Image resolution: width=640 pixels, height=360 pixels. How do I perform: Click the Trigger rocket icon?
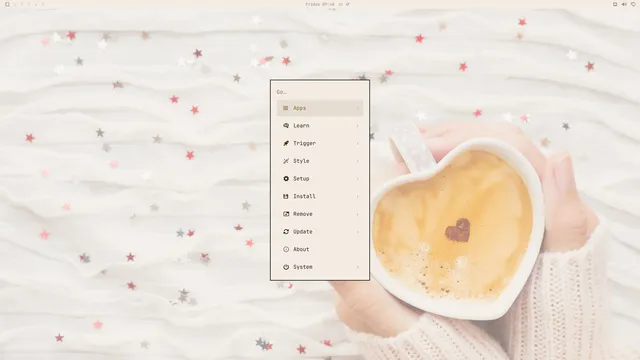point(286,143)
